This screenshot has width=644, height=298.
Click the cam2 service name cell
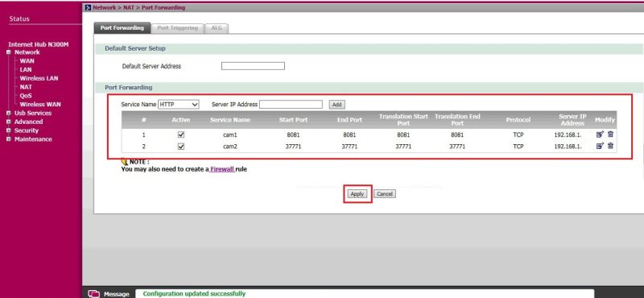(229, 147)
